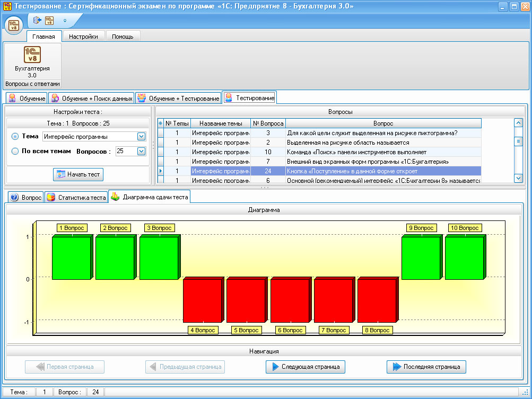Go to Следующая страница of the diagram

[x=306, y=367]
